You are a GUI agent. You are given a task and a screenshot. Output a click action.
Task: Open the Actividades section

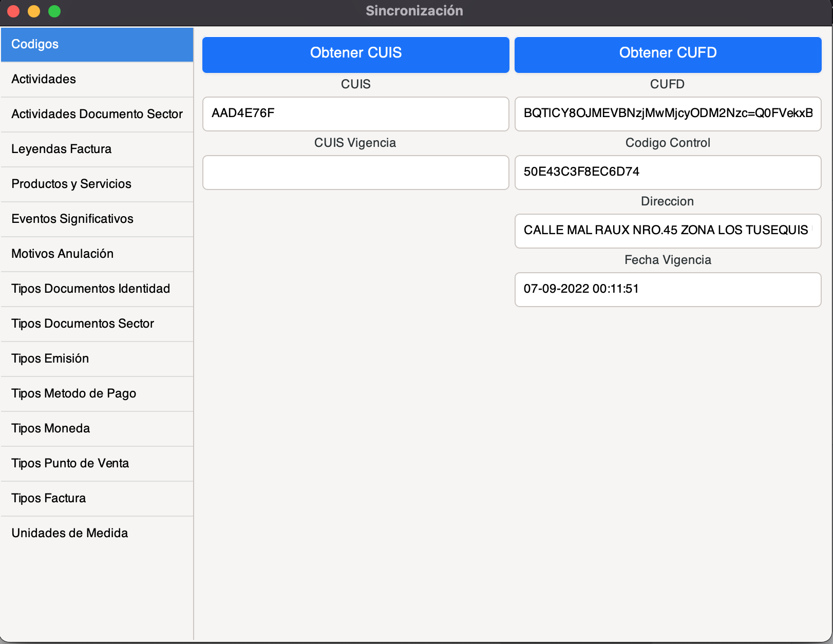pyautogui.click(x=97, y=80)
